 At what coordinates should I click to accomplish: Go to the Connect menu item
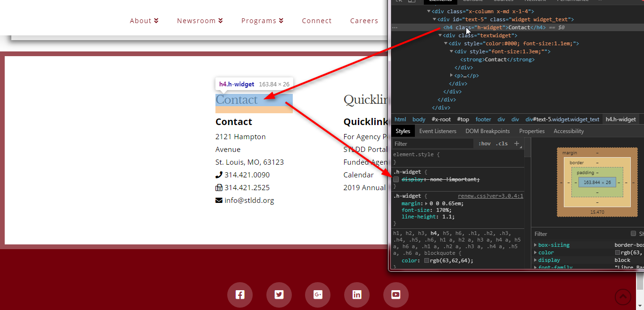(317, 21)
